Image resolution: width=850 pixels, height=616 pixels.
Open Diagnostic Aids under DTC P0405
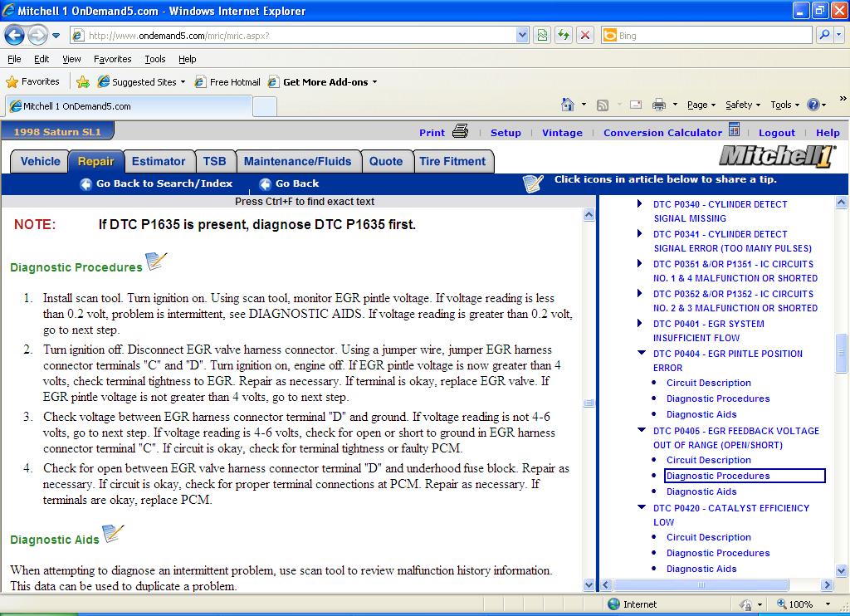point(701,491)
